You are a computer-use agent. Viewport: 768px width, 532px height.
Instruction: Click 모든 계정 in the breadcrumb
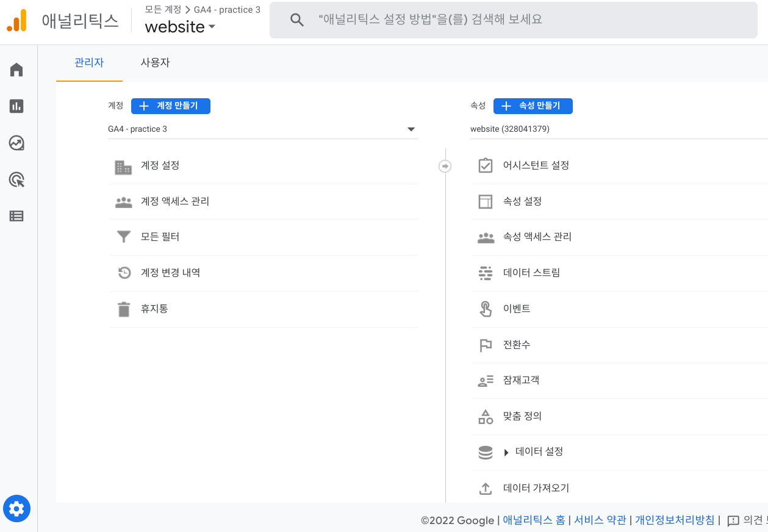(163, 10)
